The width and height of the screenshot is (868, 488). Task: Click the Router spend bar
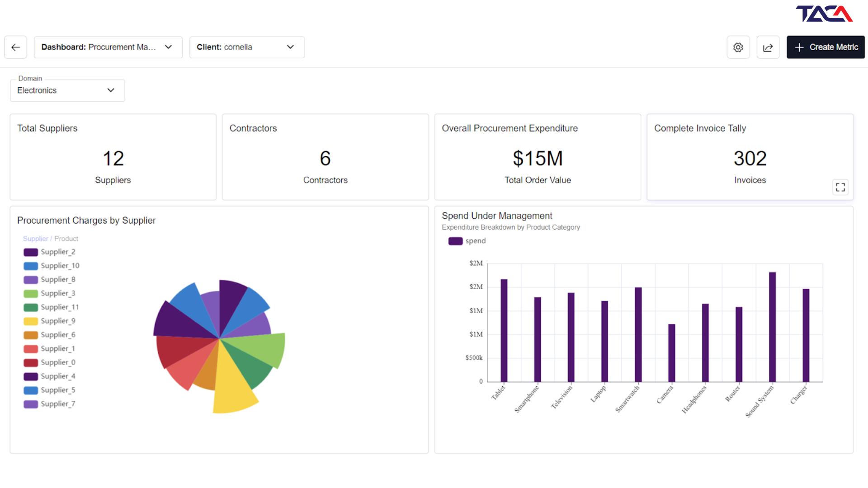click(739, 344)
